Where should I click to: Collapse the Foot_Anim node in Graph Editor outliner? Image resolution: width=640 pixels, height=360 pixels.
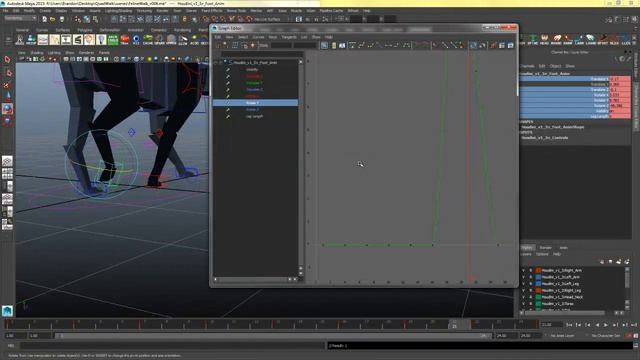point(216,62)
